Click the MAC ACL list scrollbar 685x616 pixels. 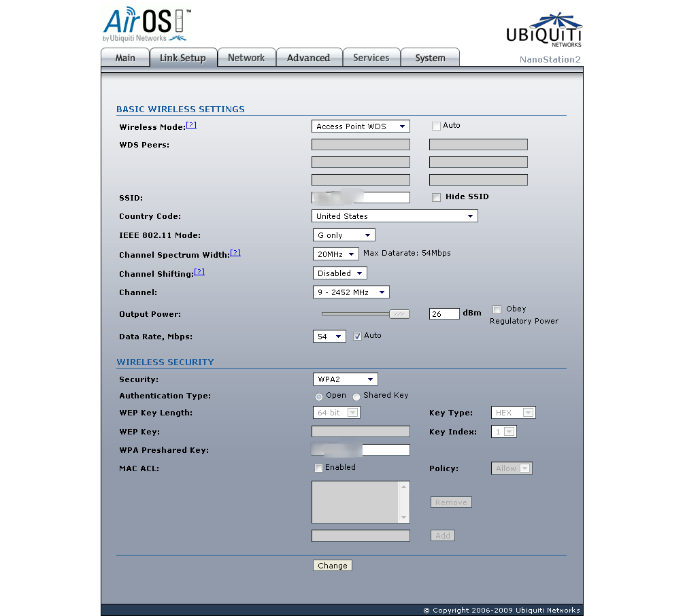tap(403, 502)
